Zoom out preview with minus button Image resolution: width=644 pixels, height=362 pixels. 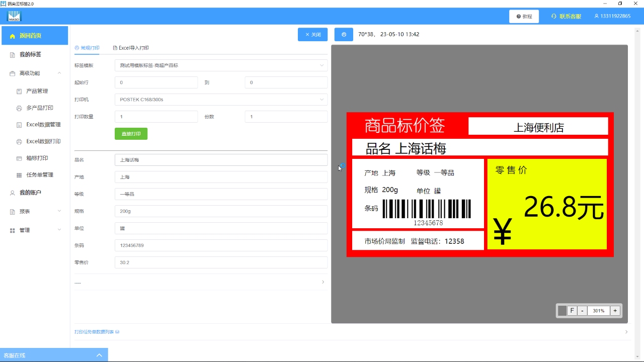582,311
